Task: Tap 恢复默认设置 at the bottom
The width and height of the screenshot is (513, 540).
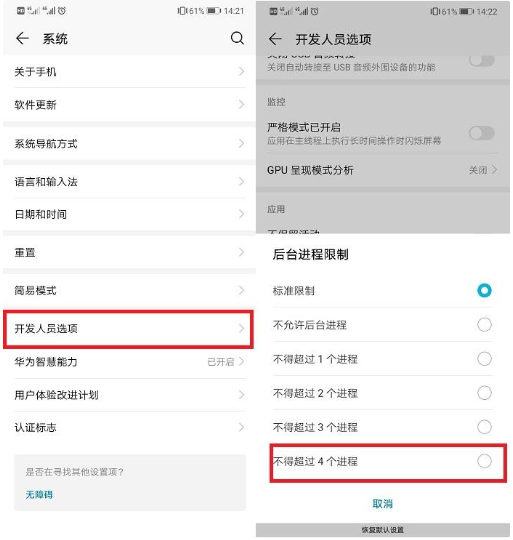Action: 383,530
